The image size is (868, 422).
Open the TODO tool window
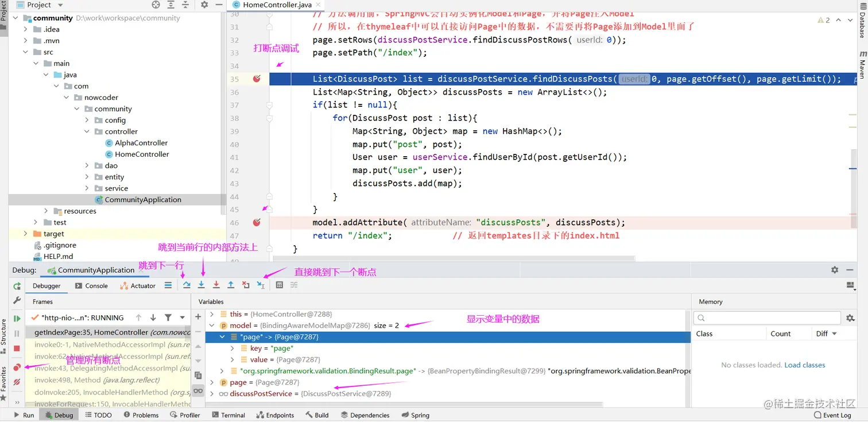coord(98,415)
